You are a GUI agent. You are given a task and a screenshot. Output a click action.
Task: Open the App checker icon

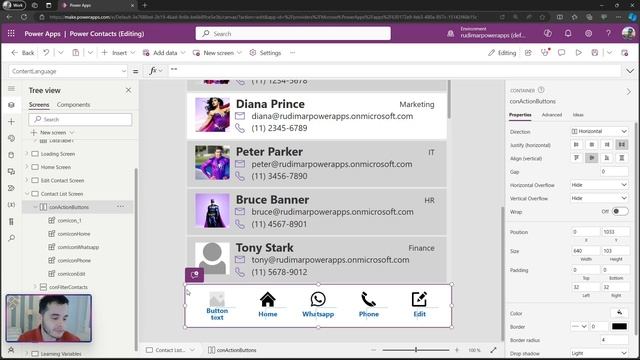(545, 53)
